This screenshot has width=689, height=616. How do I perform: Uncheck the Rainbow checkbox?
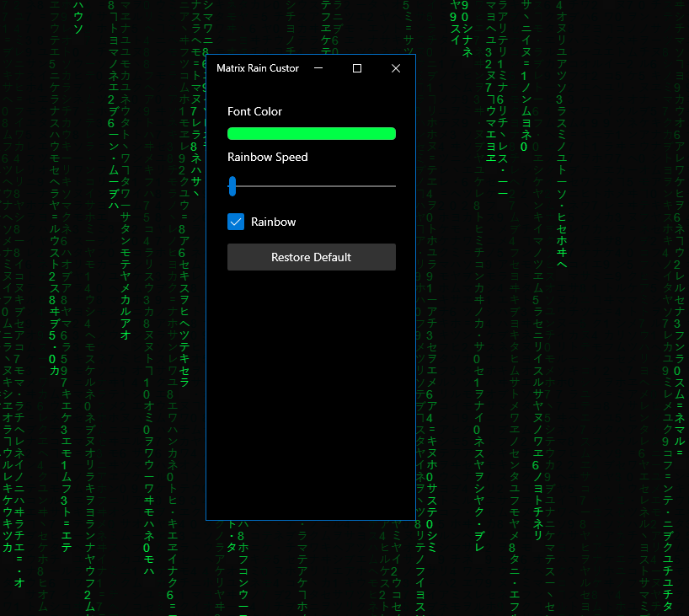click(236, 222)
